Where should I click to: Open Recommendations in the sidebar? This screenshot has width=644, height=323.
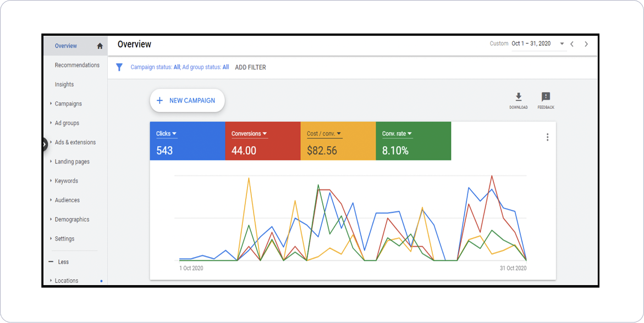coord(77,65)
